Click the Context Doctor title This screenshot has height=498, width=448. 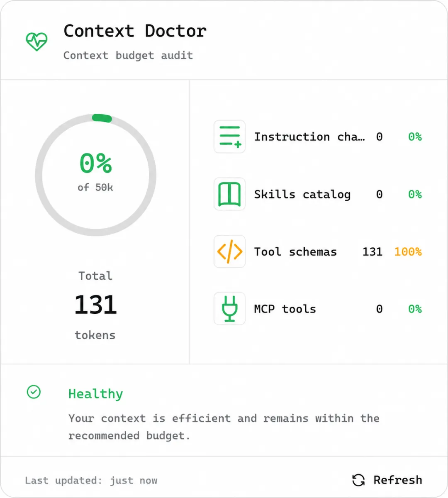(x=135, y=31)
